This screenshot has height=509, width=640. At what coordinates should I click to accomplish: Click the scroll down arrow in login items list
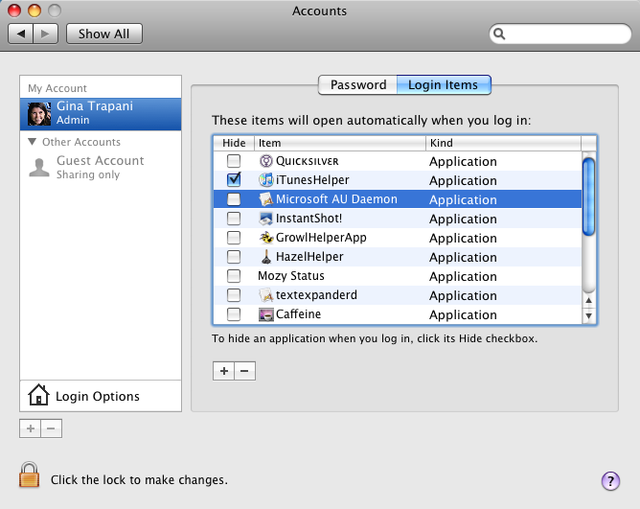(589, 315)
